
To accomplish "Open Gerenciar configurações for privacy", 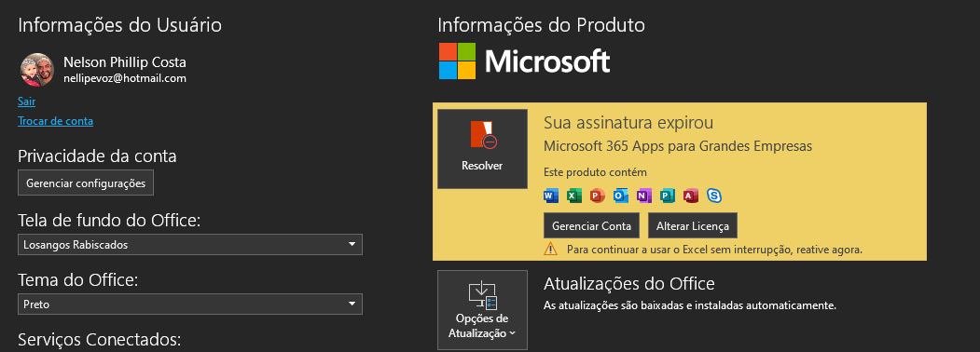I will [x=86, y=183].
